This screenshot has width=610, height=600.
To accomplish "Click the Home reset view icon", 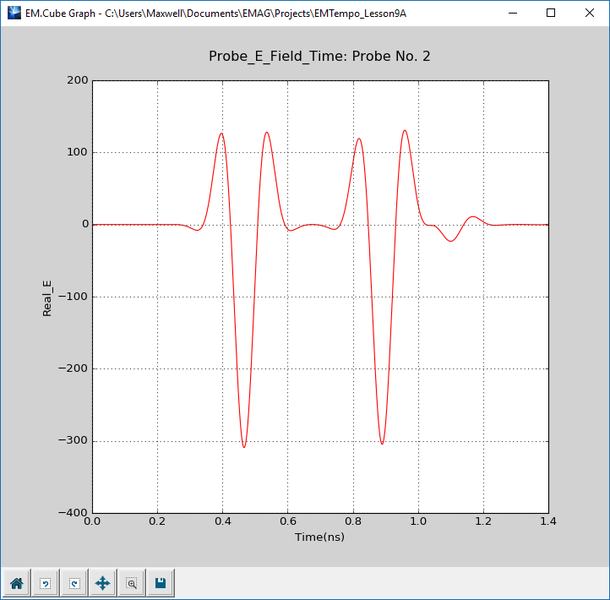I will click(17, 583).
